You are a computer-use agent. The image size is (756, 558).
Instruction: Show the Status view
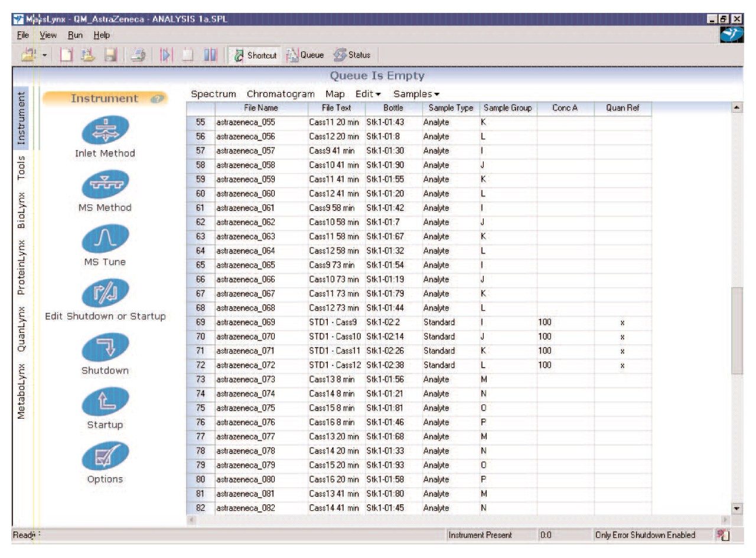point(352,55)
